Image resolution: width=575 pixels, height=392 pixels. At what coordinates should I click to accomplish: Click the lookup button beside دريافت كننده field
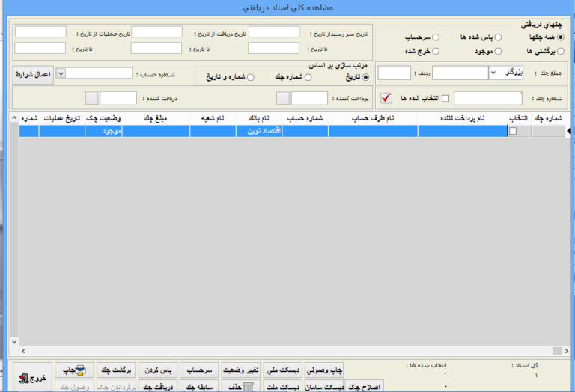coord(91,98)
